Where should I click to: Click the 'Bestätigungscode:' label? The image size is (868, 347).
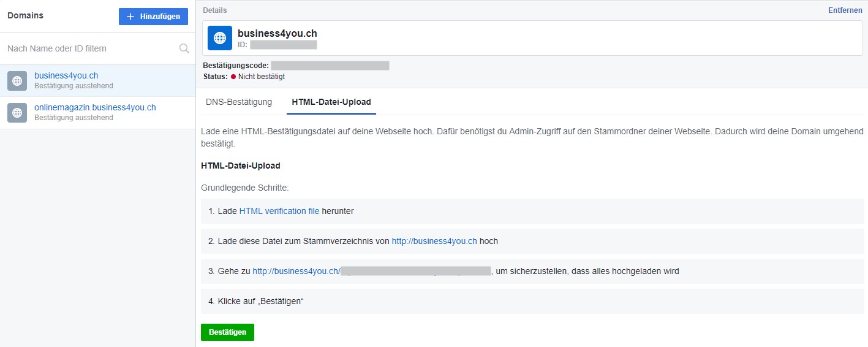point(236,66)
